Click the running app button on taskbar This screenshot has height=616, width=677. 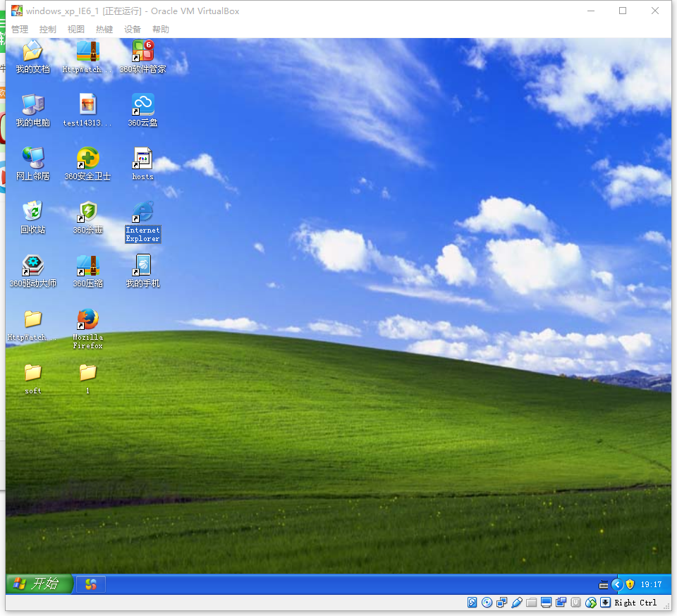coord(91,584)
